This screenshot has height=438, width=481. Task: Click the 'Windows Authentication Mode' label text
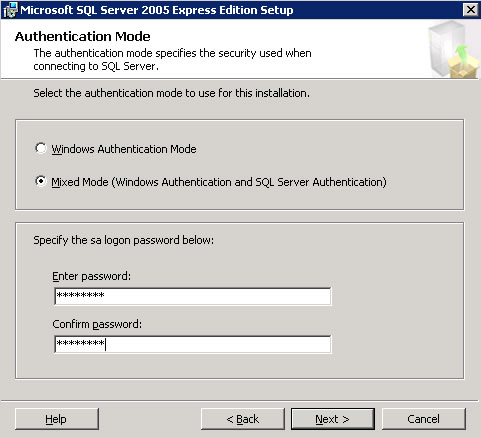(124, 149)
